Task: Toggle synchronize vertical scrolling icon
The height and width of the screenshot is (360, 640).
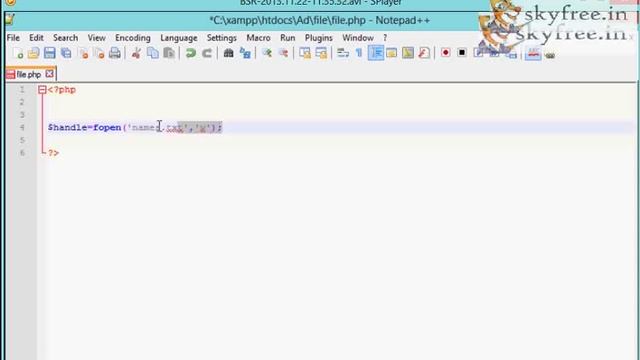Action: (305, 53)
